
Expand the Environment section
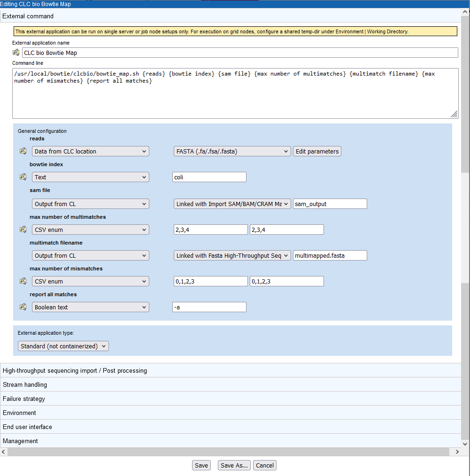click(19, 412)
